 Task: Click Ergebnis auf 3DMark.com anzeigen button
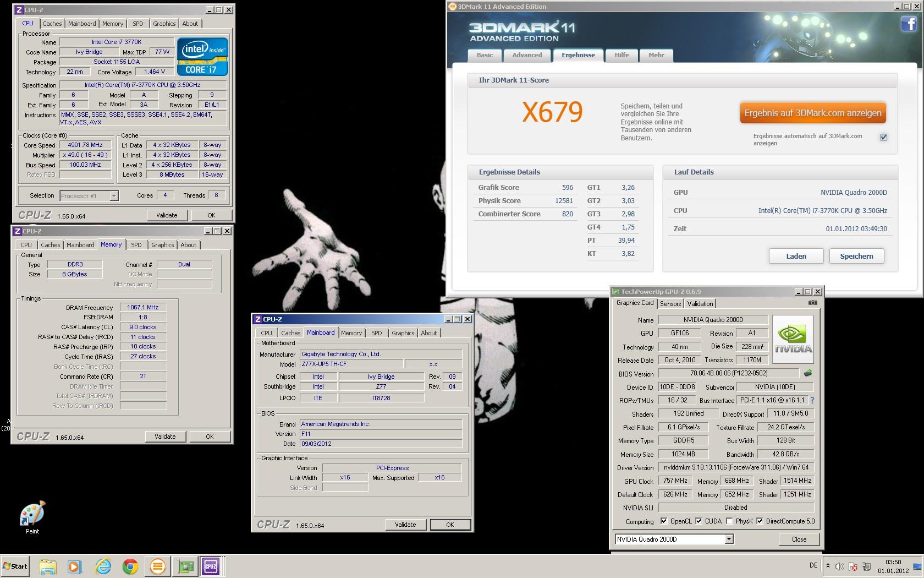click(812, 113)
